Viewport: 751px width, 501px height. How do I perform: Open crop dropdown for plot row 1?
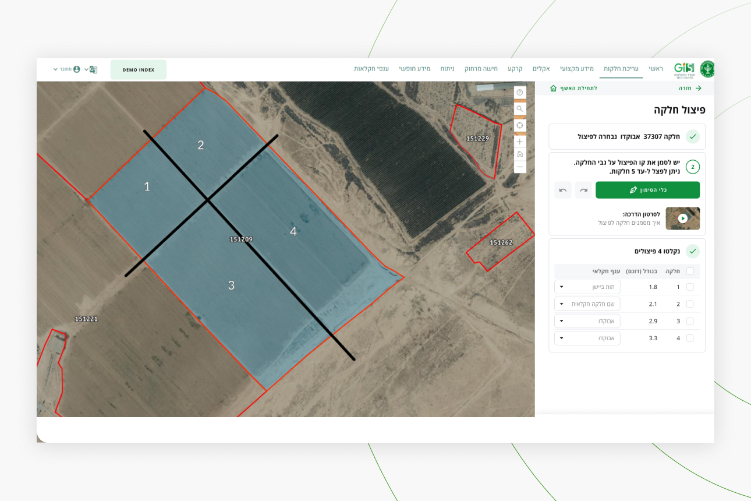point(587,287)
